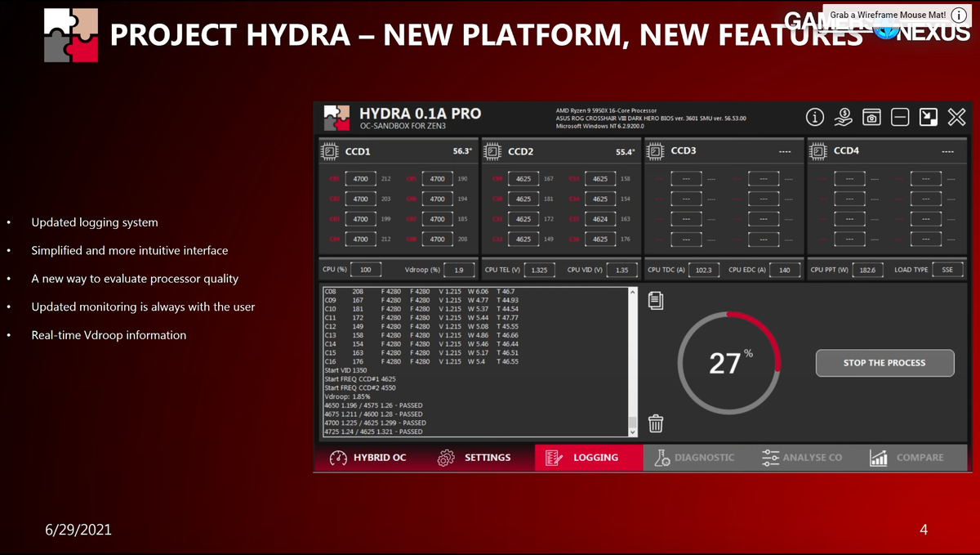Click the log row starting with C08
The width and height of the screenshot is (980, 555).
(x=420, y=291)
